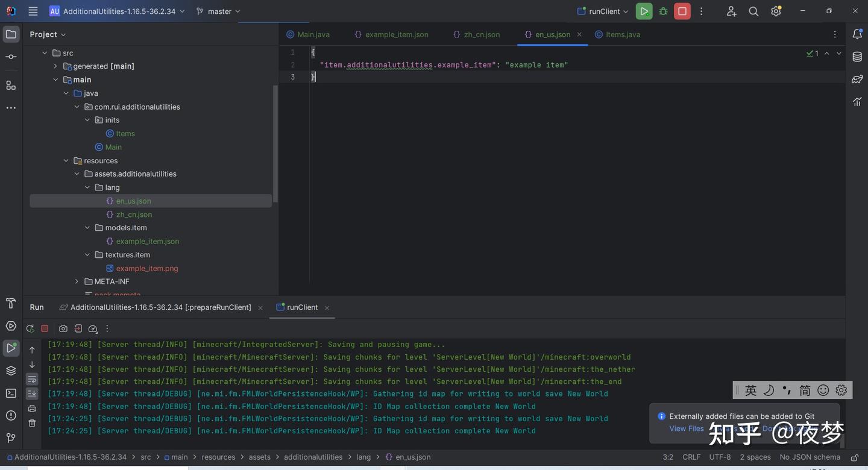Image resolution: width=868 pixels, height=470 pixels.
Task: Open the Notifications bell panel
Action: (857, 34)
